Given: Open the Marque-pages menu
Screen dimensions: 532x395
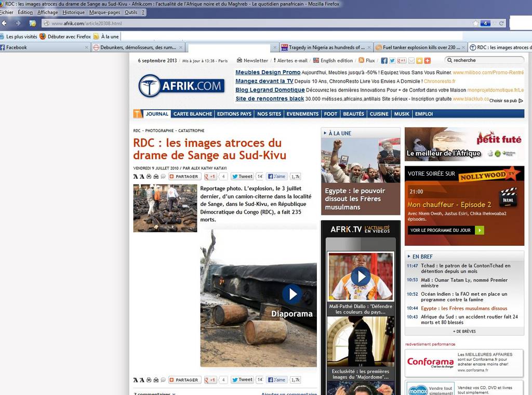Looking at the screenshot, I should click(x=104, y=12).
